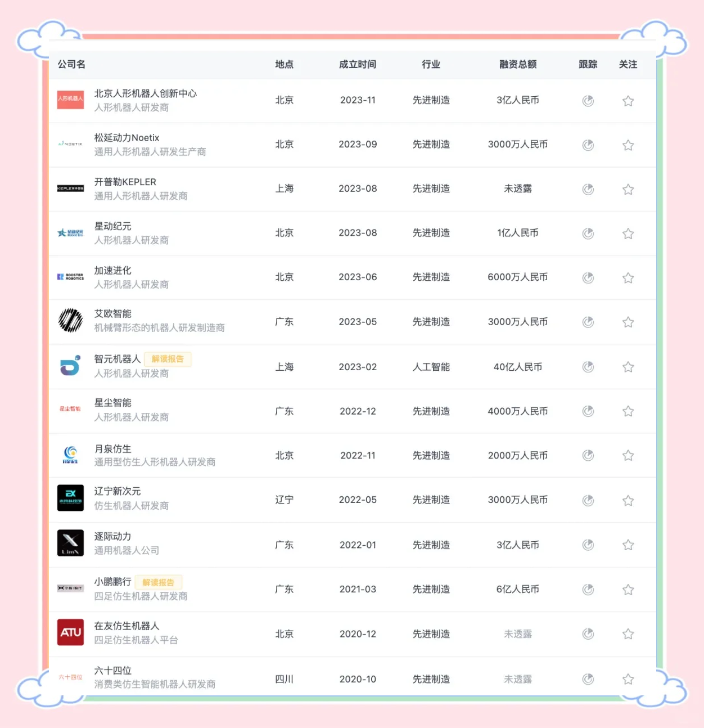This screenshot has height=728, width=704.
Task: Click the follow star for 六十四位
Action: pyautogui.click(x=628, y=679)
